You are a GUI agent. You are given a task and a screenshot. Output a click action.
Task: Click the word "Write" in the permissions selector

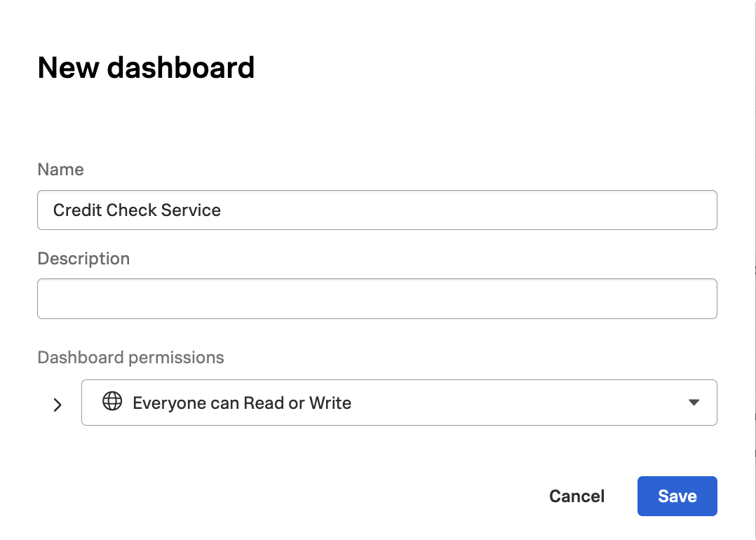pos(330,403)
